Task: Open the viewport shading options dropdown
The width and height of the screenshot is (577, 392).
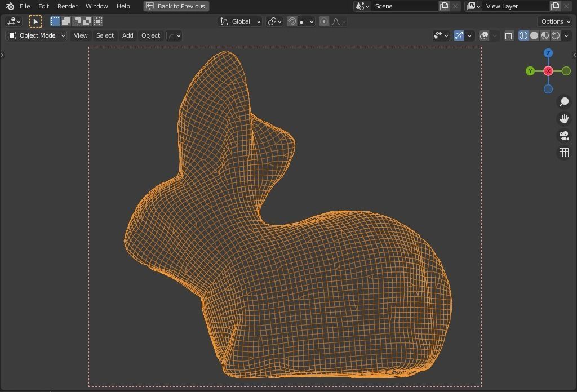Action: [x=566, y=35]
